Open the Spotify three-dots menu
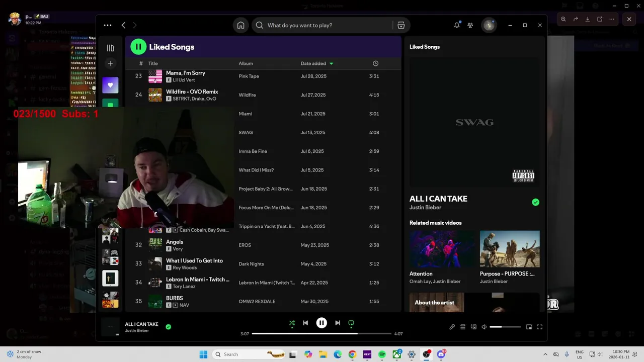 coord(108,25)
